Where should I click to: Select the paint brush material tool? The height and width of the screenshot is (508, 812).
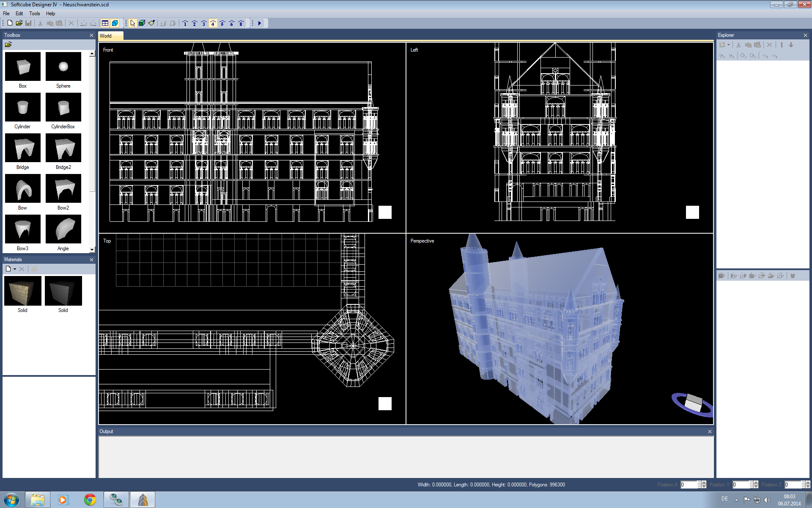pyautogui.click(x=151, y=23)
